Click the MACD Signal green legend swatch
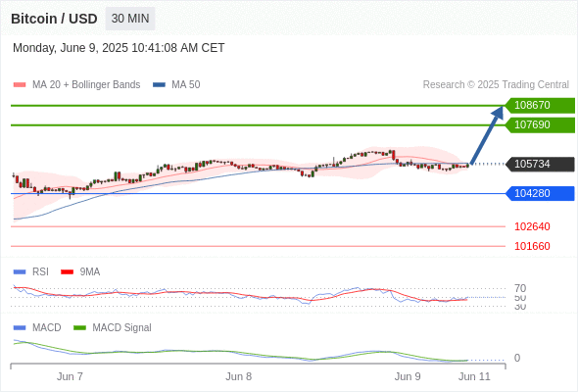Image resolution: width=578 pixels, height=392 pixels. tap(79, 327)
